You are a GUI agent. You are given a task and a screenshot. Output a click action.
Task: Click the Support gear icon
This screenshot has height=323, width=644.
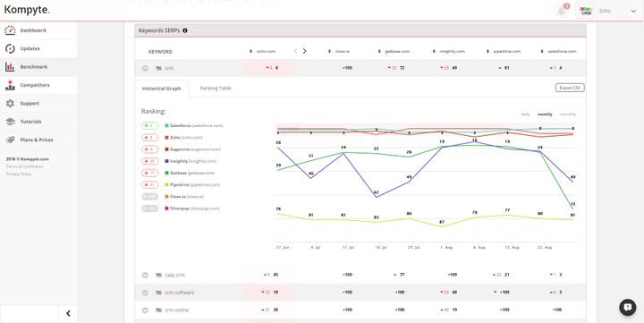pos(10,104)
